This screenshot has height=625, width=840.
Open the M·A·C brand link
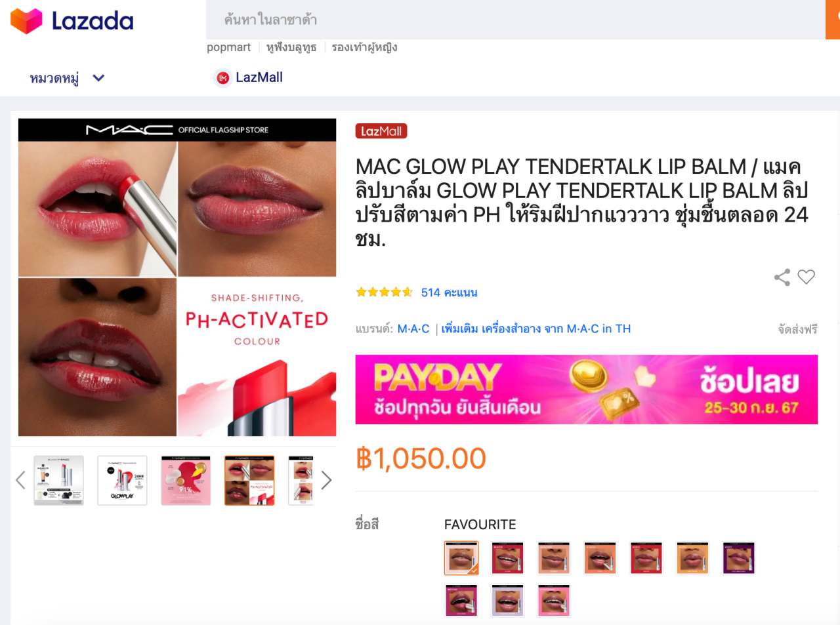tap(413, 329)
